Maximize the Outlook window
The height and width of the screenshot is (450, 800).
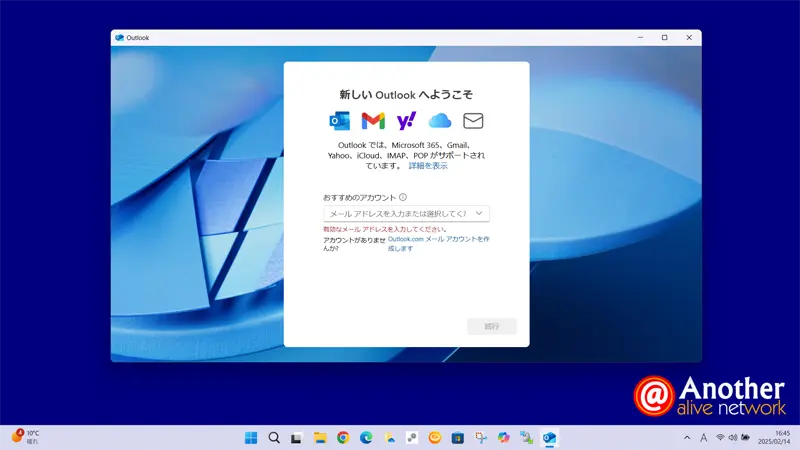point(664,37)
